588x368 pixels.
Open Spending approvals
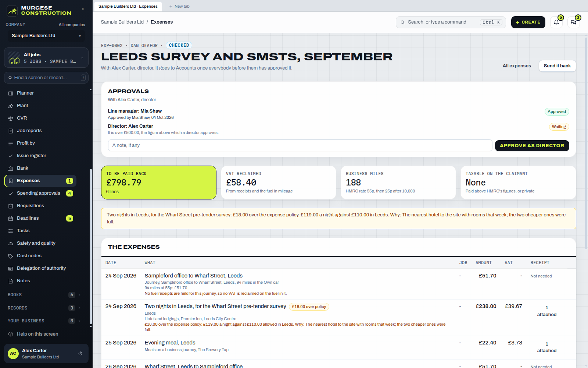coord(40,193)
